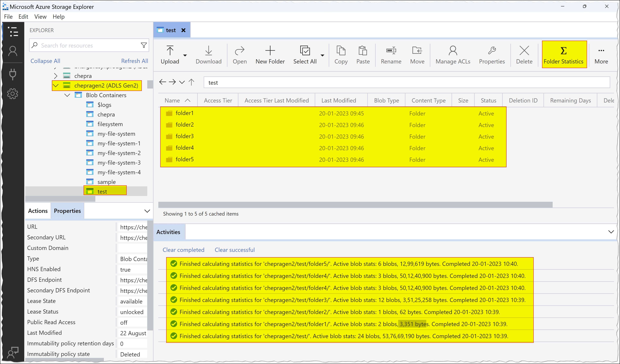Click the Delete toolbar button
Image resolution: width=620 pixels, height=364 pixels.
click(524, 55)
